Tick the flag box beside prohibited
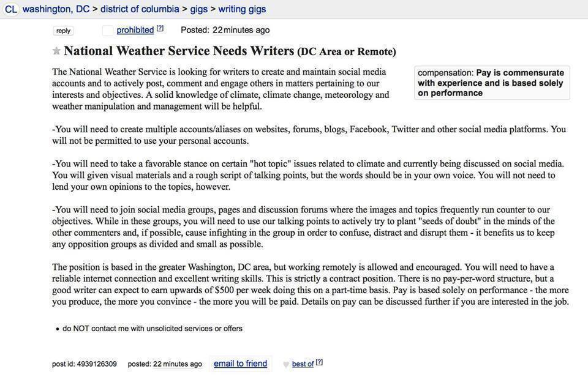The height and width of the screenshot is (385, 588). [108, 30]
